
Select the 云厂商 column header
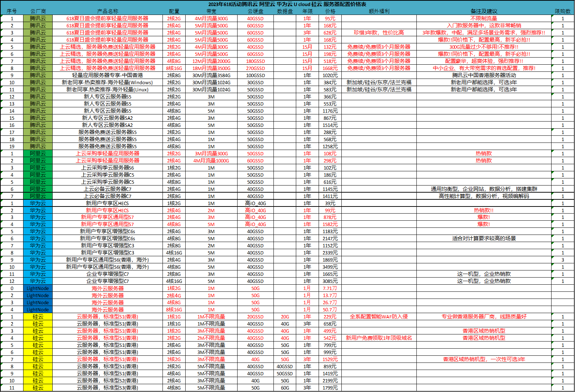38,11
